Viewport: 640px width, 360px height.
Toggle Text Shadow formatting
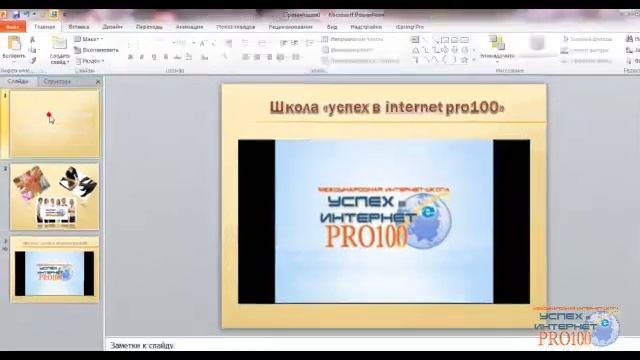tap(165, 57)
